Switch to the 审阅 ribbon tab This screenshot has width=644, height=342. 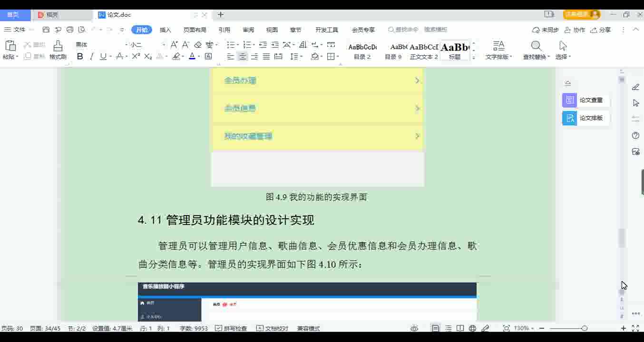[248, 30]
